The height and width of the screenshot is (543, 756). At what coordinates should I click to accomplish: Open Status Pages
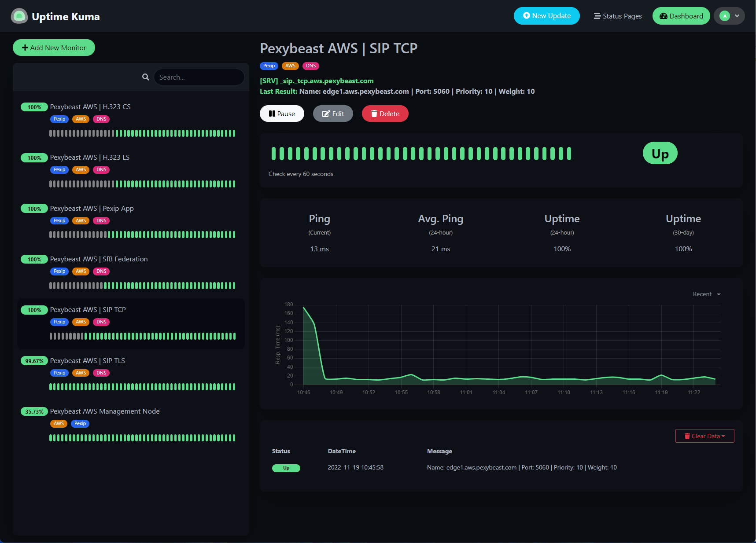coord(618,16)
